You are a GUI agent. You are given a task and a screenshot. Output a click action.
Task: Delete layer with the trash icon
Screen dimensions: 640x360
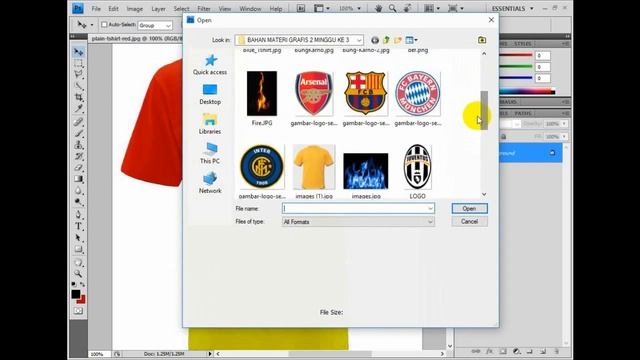[x=557, y=351]
